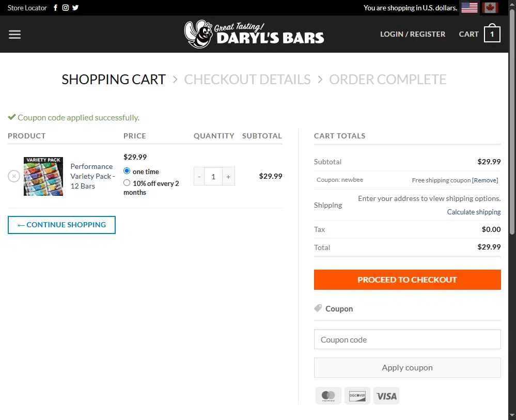Open the Twitter social link
Viewport: 516px width, 420px height.
click(x=75, y=8)
